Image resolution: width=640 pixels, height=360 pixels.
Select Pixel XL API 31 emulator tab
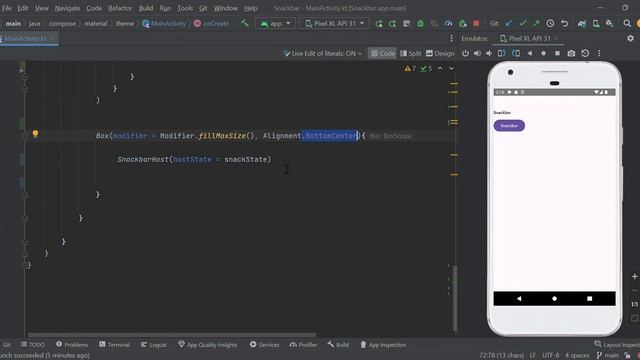click(529, 38)
